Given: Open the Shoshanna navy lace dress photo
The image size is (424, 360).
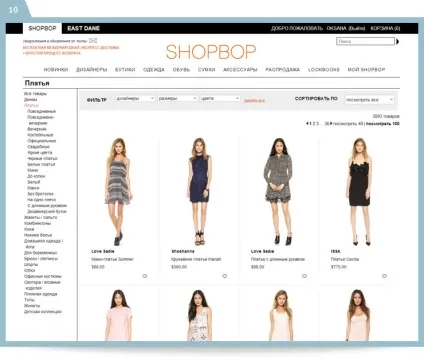Looking at the screenshot, I should (x=199, y=192).
